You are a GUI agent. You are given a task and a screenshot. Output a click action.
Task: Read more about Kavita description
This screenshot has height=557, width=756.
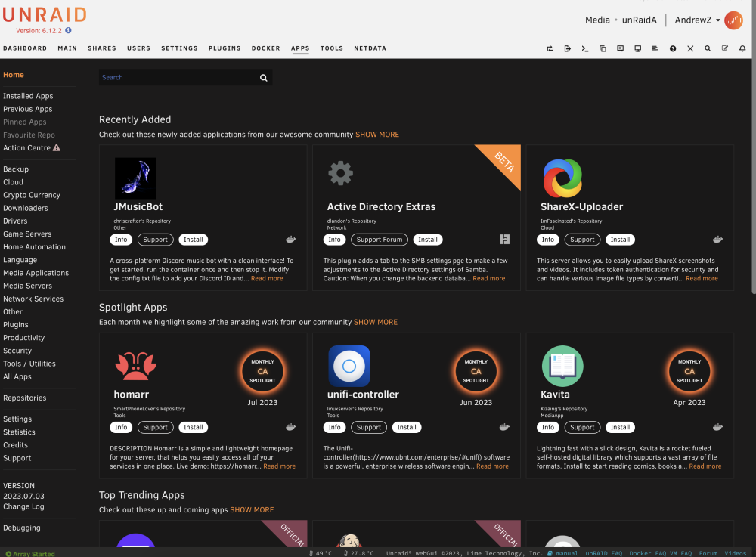coord(705,466)
